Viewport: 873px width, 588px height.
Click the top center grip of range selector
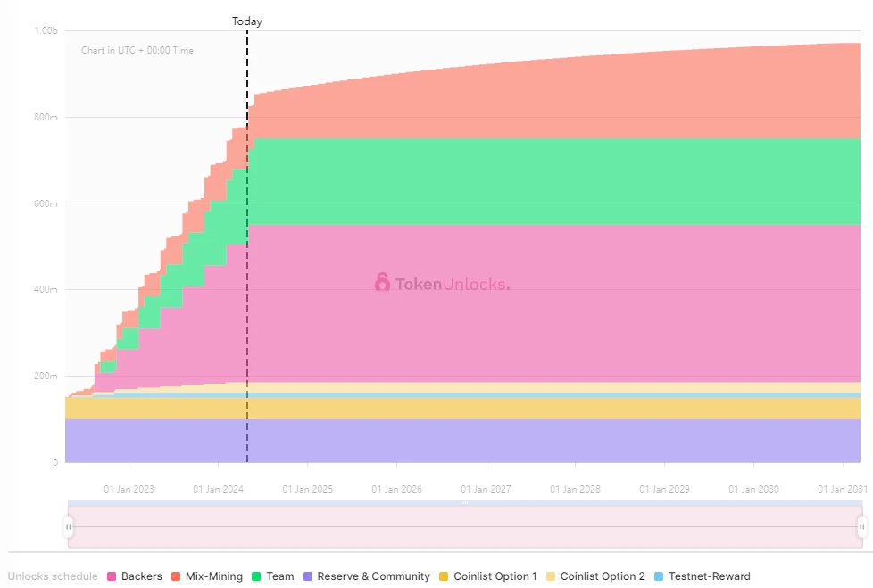click(x=464, y=503)
